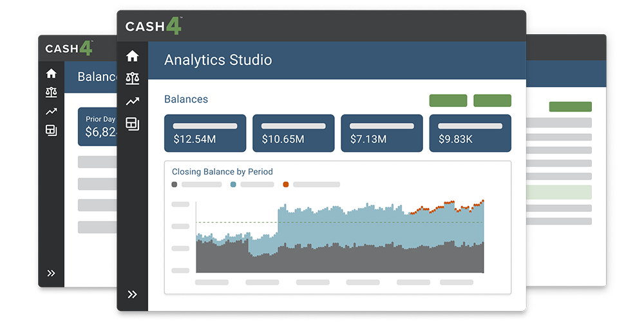This screenshot has height=322, width=644.
Task: Click the green button in back-right window
Action: tap(570, 107)
